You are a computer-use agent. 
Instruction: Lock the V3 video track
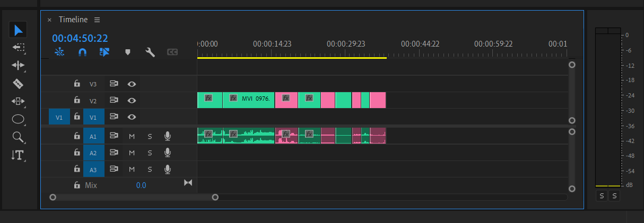pos(77,84)
